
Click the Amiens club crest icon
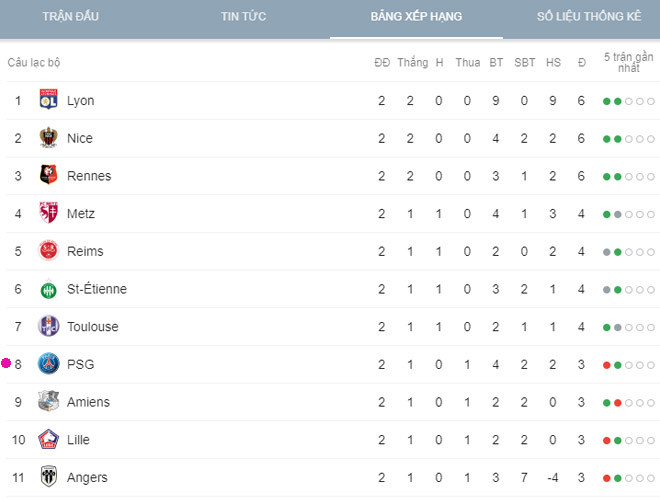tap(48, 402)
